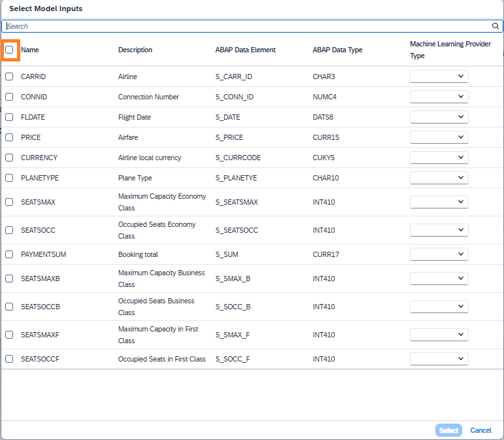Mark the PAYMENTSUM row checkbox
Image resolution: width=504 pixels, height=440 pixels.
coord(9,254)
